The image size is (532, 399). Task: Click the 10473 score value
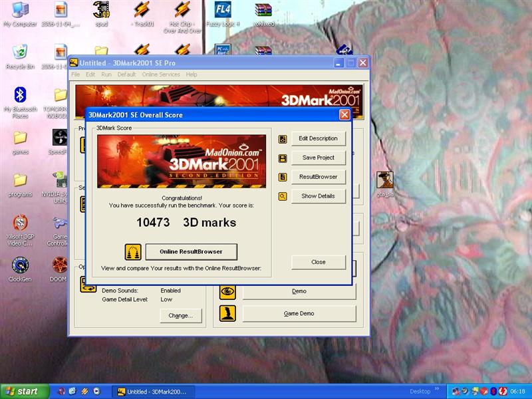(x=153, y=223)
